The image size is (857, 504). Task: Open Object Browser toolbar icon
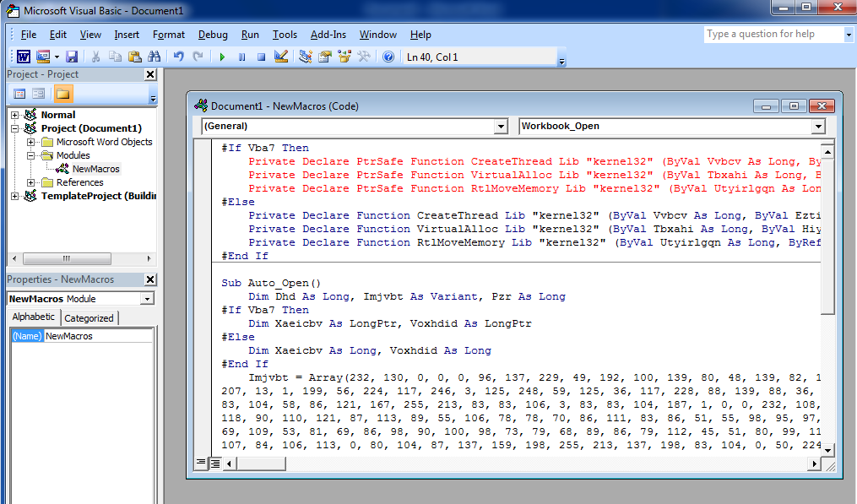(344, 57)
